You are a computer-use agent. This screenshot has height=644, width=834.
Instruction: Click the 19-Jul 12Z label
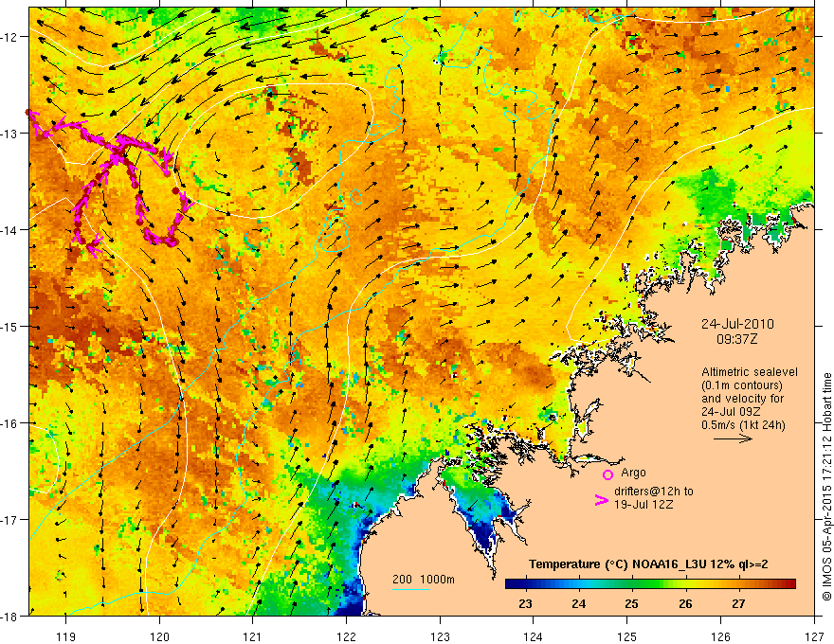click(x=644, y=504)
